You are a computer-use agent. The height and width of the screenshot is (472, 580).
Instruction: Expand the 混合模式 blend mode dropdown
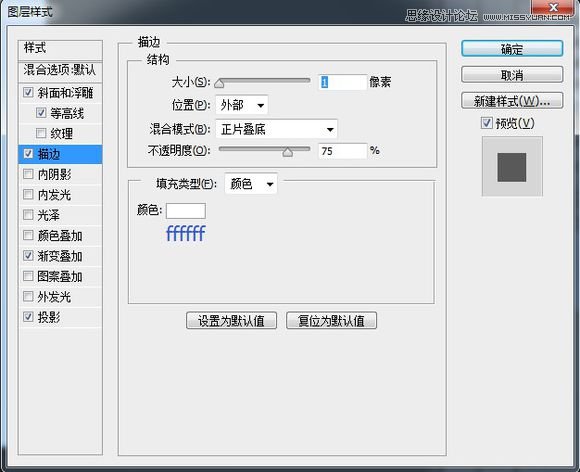[276, 129]
